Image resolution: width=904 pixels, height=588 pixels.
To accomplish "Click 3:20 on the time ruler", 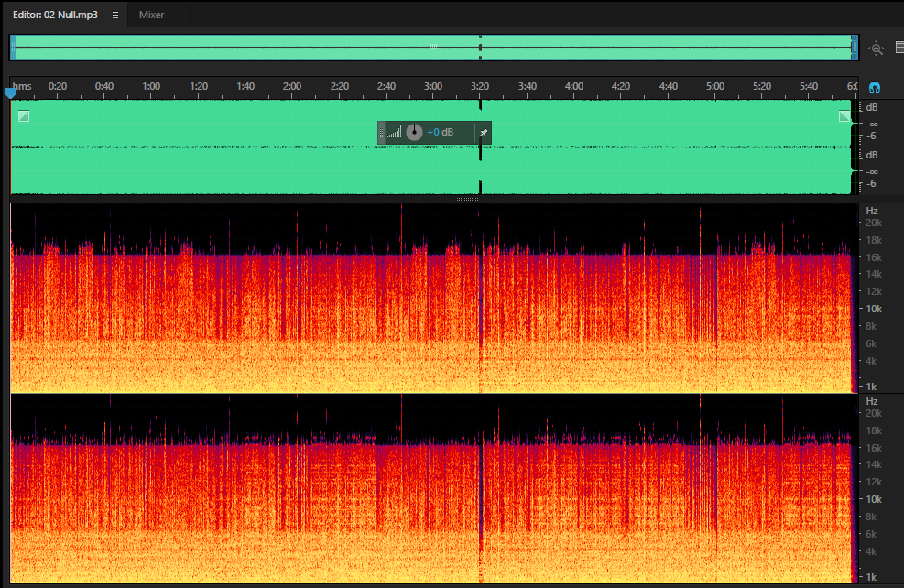I will (480, 86).
